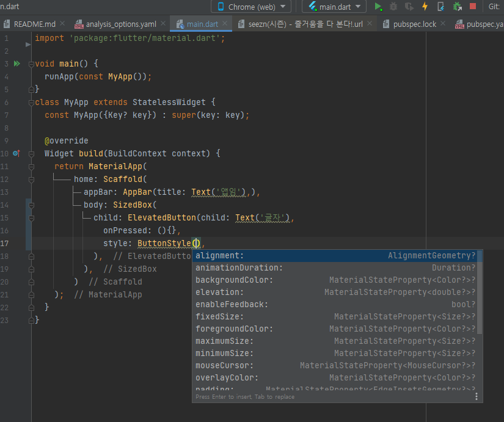Close the README.md tab

pos(62,23)
